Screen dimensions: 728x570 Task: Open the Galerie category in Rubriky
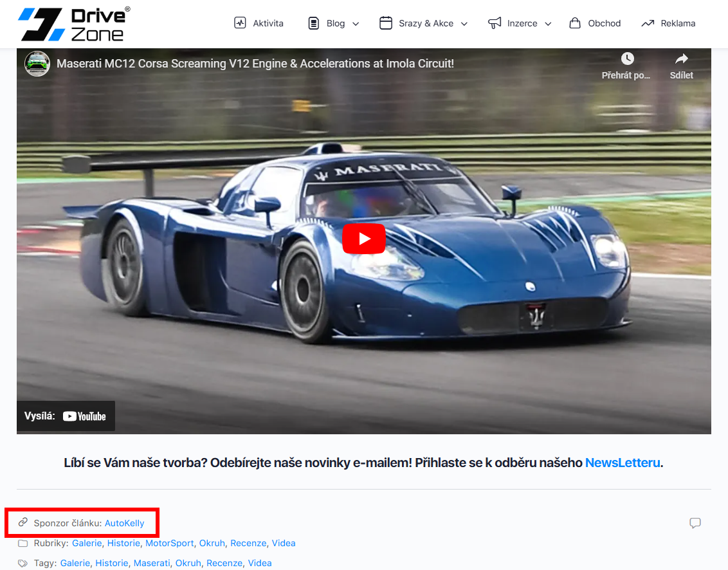(x=87, y=543)
